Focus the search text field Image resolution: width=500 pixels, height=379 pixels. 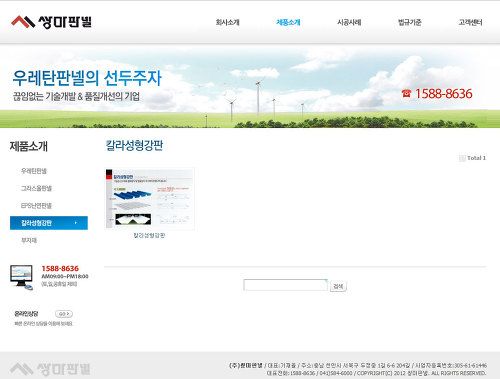(285, 285)
